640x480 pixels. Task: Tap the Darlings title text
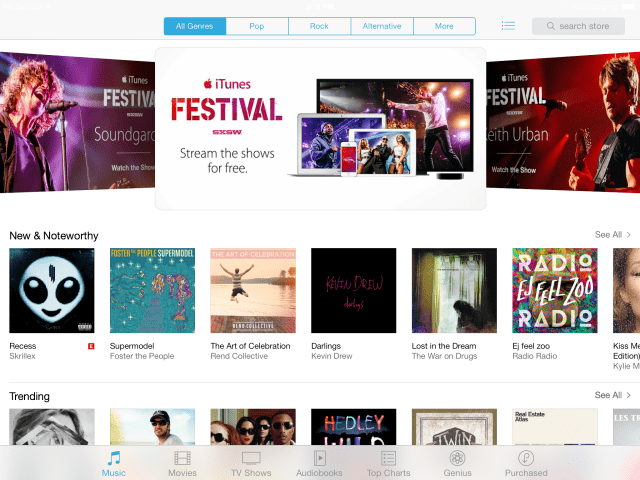326,346
